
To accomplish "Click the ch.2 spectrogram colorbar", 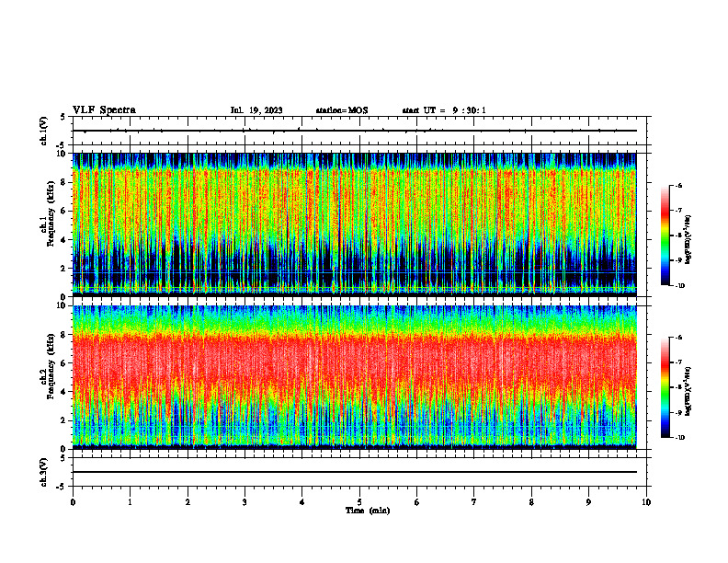I will (665, 387).
